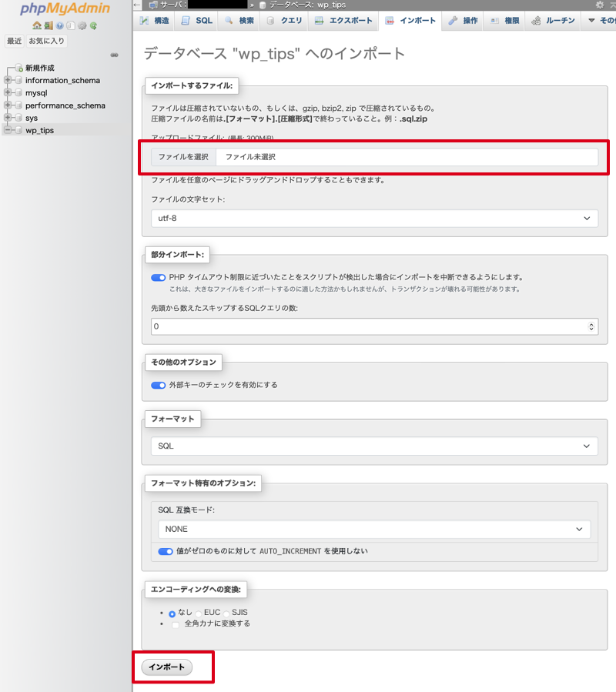Toggle the AUTO_INCREMENT zero values switch
The height and width of the screenshot is (692, 616).
click(165, 552)
